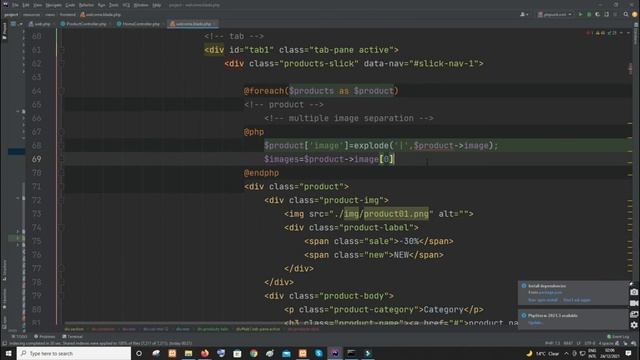Click Run npm install link in notification
Viewport: 640px width, 360px height.
coord(543,300)
